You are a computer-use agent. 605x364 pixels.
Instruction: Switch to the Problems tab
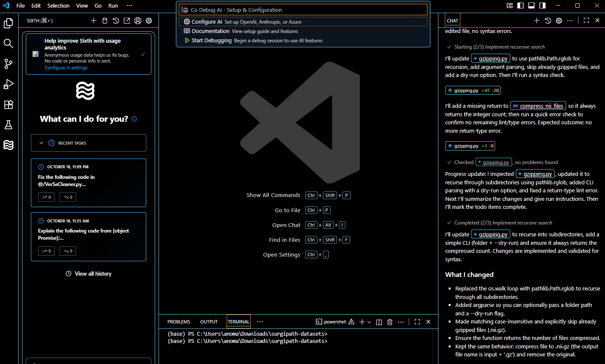click(x=178, y=322)
